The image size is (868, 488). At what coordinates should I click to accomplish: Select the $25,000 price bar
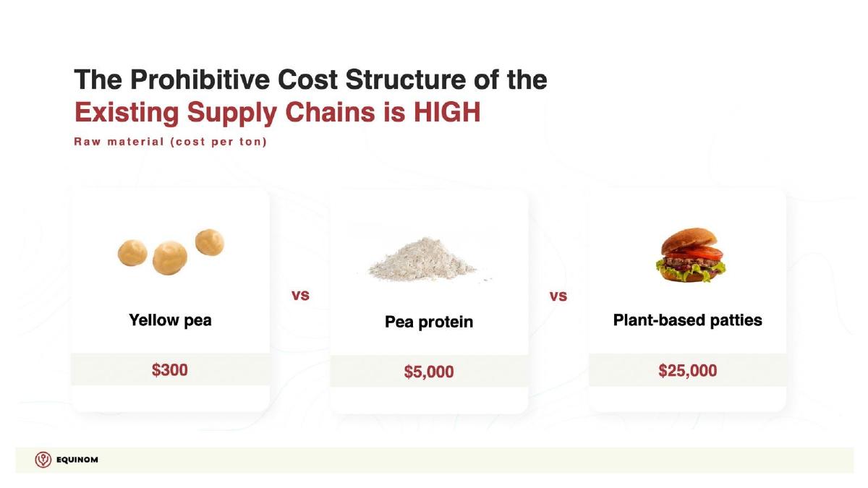pos(687,370)
